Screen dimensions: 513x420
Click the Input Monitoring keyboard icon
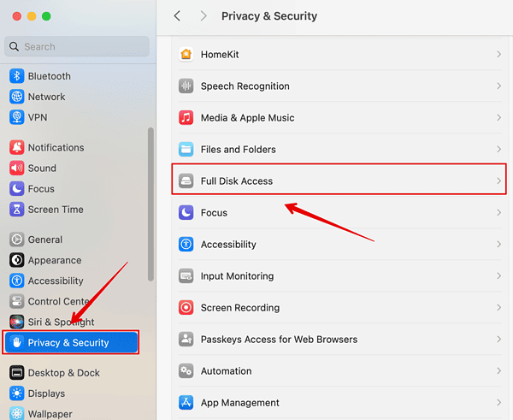pyautogui.click(x=186, y=276)
